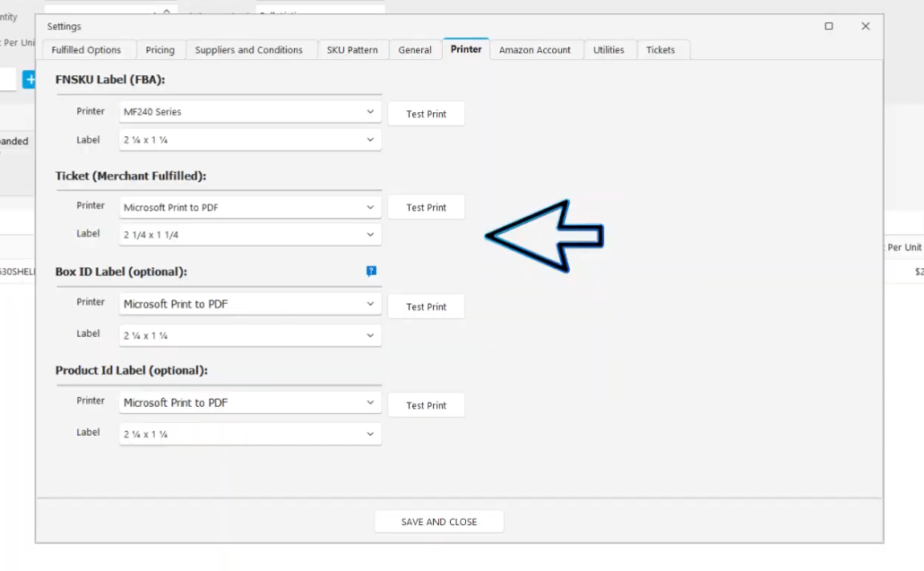The width and height of the screenshot is (924, 571).
Task: Open the Amazon Account tab
Action: click(534, 50)
